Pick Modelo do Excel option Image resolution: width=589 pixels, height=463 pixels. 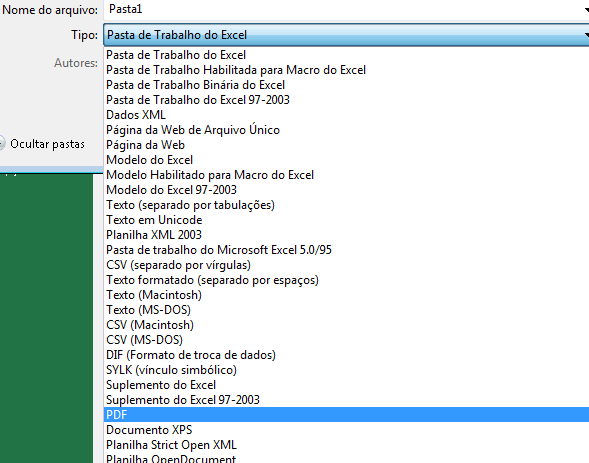pos(346,160)
